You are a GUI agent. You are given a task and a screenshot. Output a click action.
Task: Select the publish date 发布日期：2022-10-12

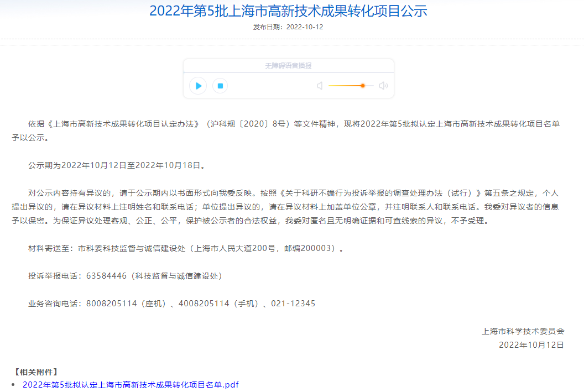pos(288,27)
